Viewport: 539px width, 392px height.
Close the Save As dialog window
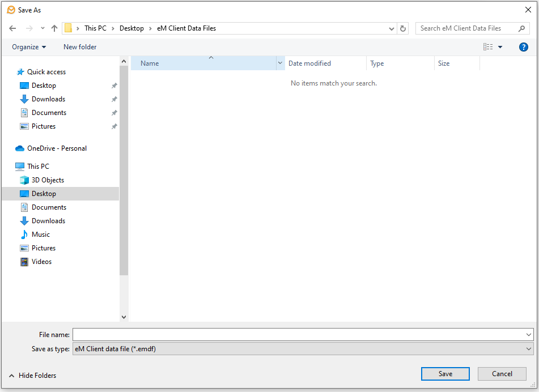[528, 10]
